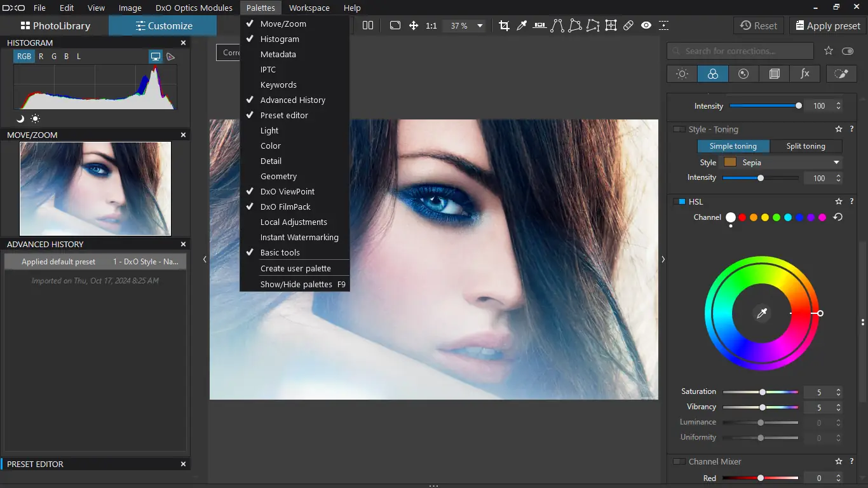This screenshot has width=868, height=488.
Task: Toggle the Channel Mixer correction switch
Action: click(x=679, y=461)
